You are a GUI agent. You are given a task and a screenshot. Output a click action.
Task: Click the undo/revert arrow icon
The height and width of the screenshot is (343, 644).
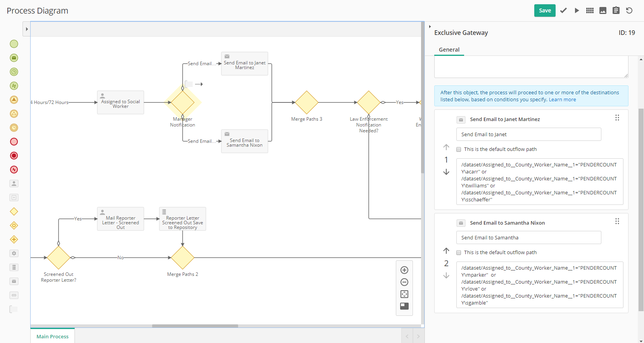(x=629, y=10)
